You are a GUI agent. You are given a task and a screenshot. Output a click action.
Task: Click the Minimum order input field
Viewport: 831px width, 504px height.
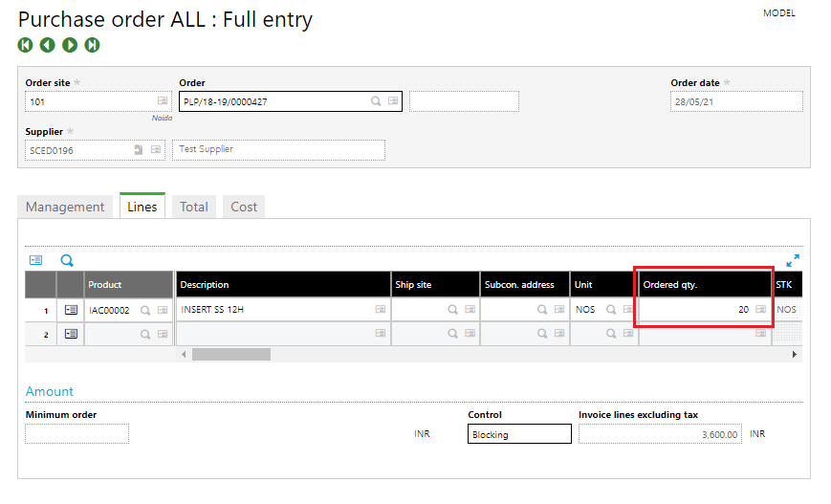point(77,433)
